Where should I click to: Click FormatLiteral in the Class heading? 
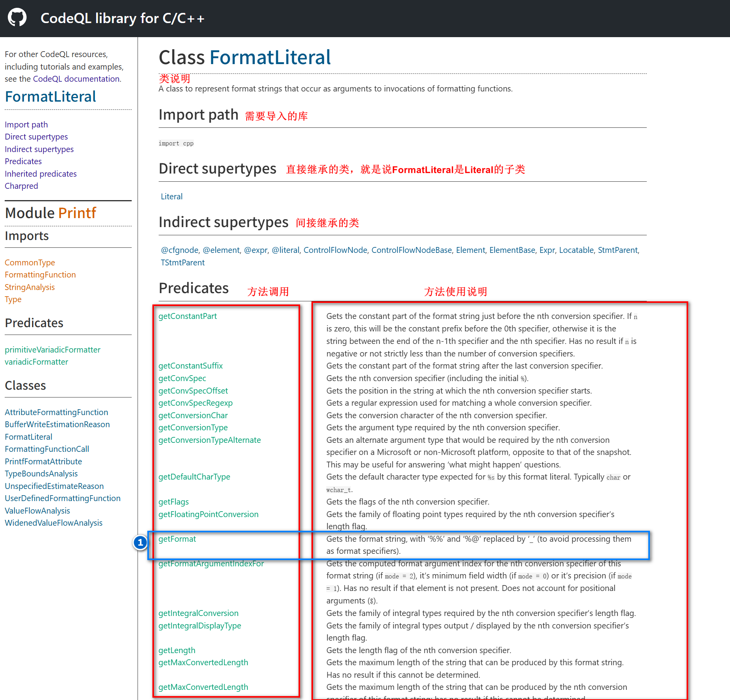[270, 57]
